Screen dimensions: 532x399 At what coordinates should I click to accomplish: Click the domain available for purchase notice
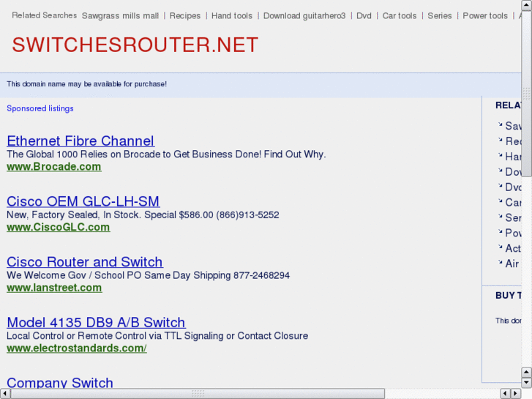tap(86, 84)
